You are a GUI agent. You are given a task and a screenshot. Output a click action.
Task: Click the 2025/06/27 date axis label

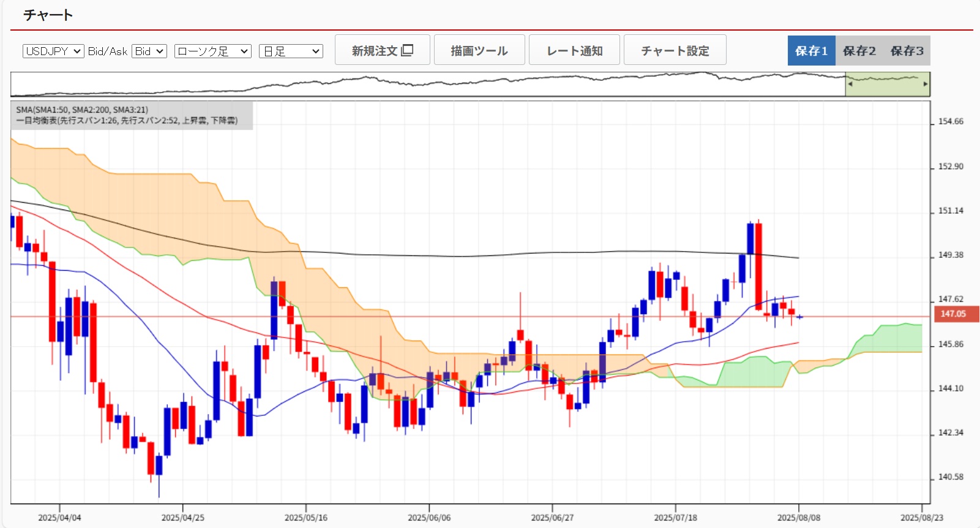point(552,518)
